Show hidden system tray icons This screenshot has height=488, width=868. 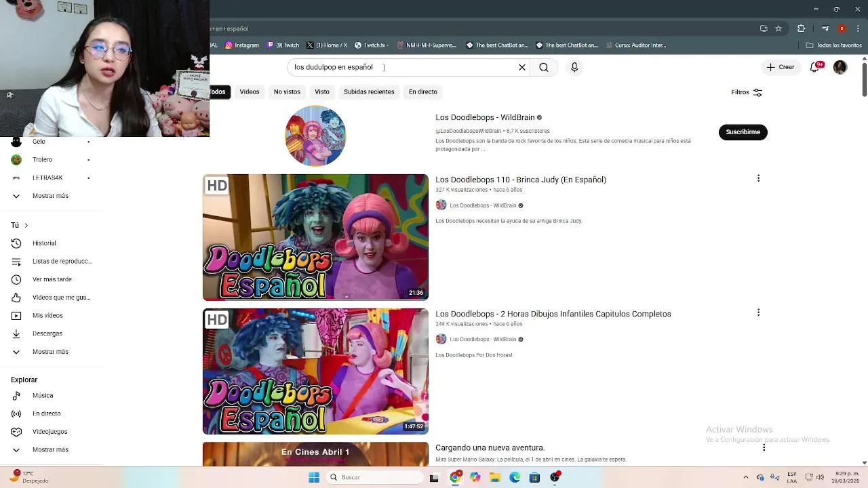point(746,477)
